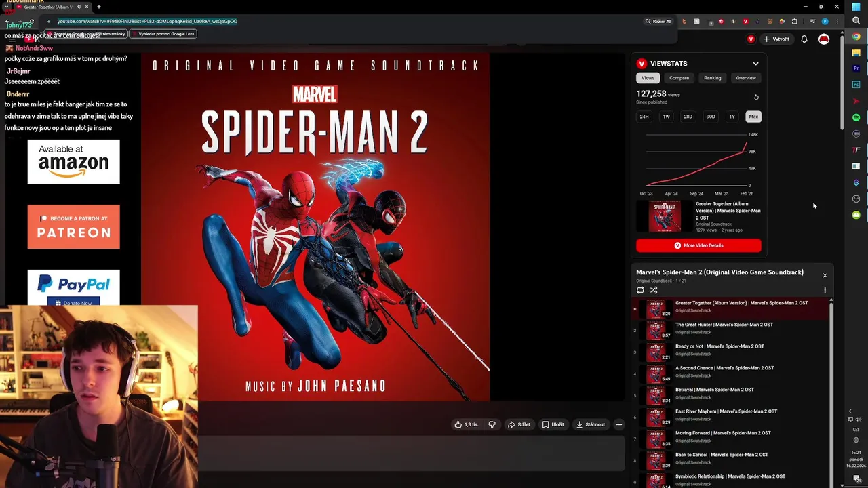Image resolution: width=868 pixels, height=488 pixels.
Task: Open Chrome extensions puzzle icon
Action: (x=795, y=21)
